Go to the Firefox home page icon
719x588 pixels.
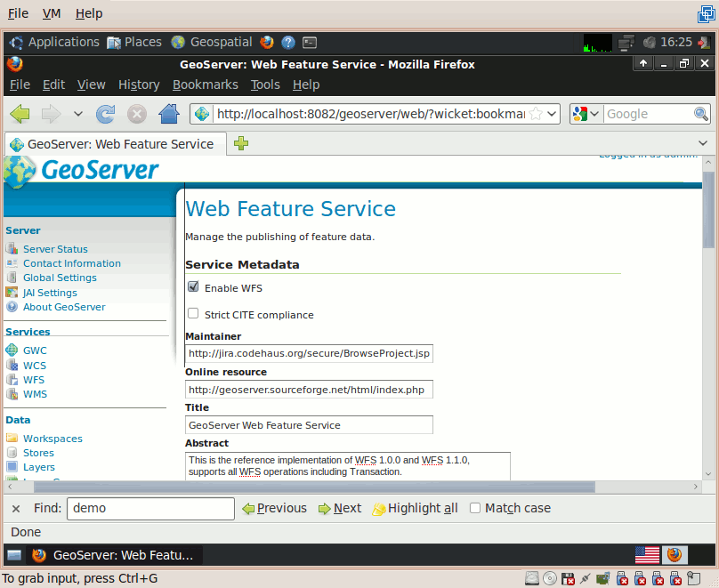(x=169, y=114)
